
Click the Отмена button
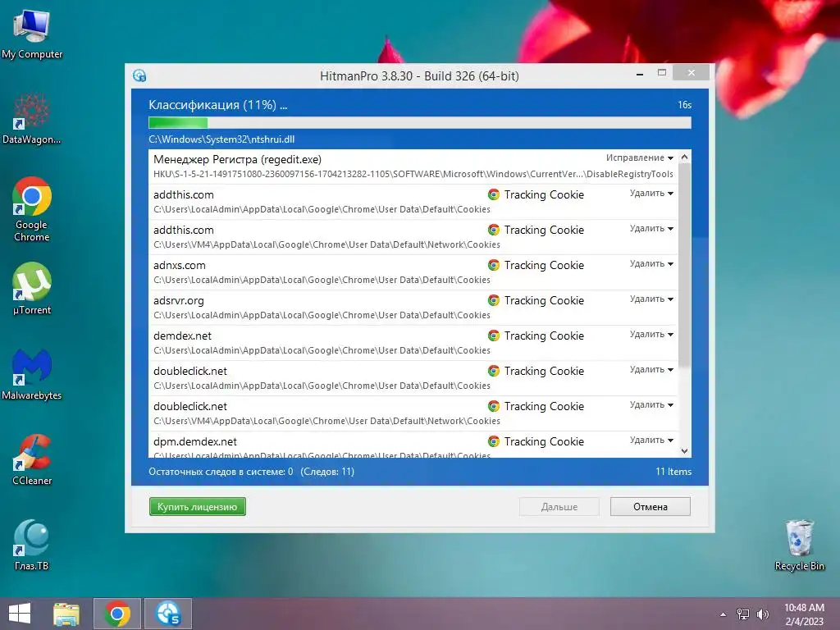(x=650, y=507)
